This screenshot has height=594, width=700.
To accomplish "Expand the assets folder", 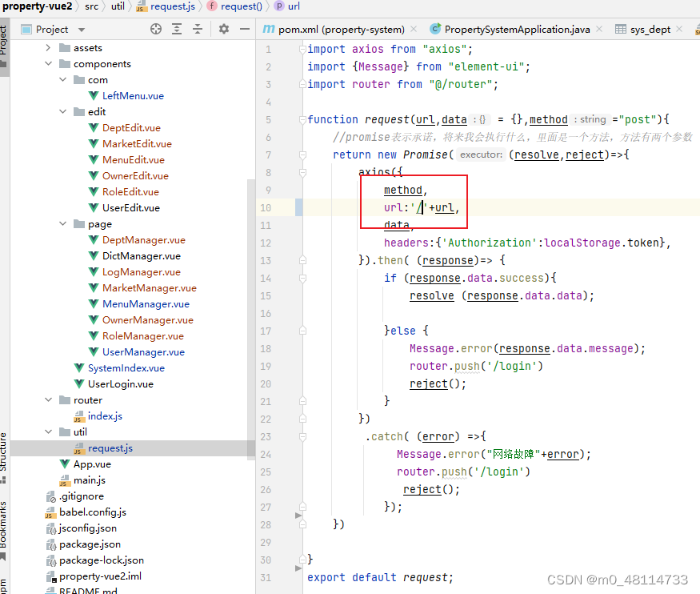I will point(48,48).
